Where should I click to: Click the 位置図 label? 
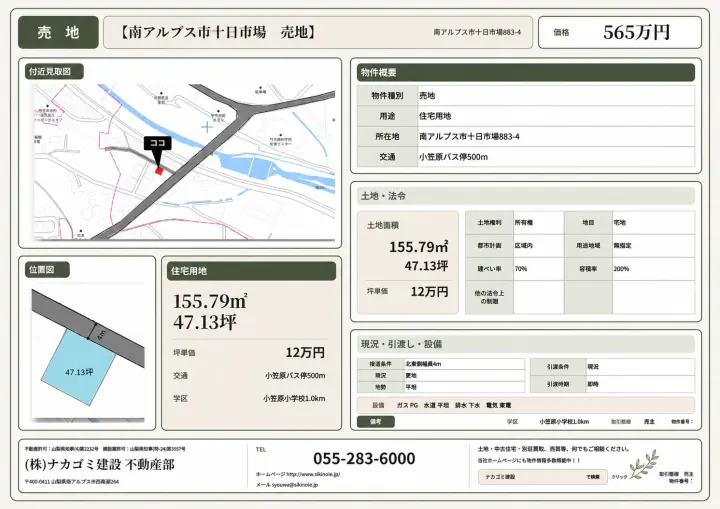point(47,270)
